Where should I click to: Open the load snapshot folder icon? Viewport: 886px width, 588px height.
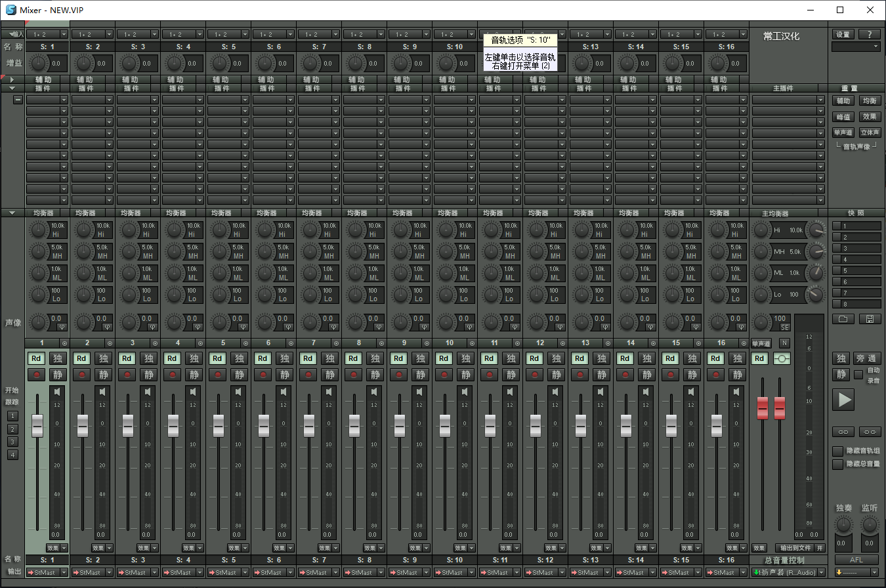click(x=843, y=319)
